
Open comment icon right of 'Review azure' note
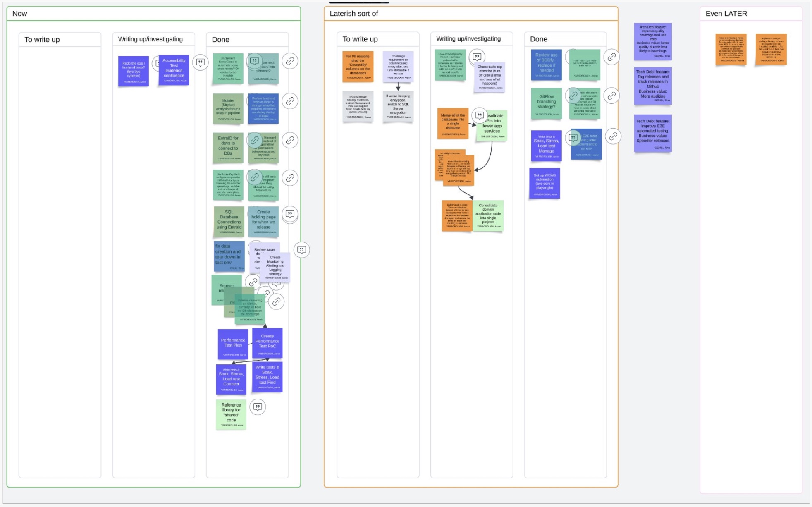pos(302,250)
